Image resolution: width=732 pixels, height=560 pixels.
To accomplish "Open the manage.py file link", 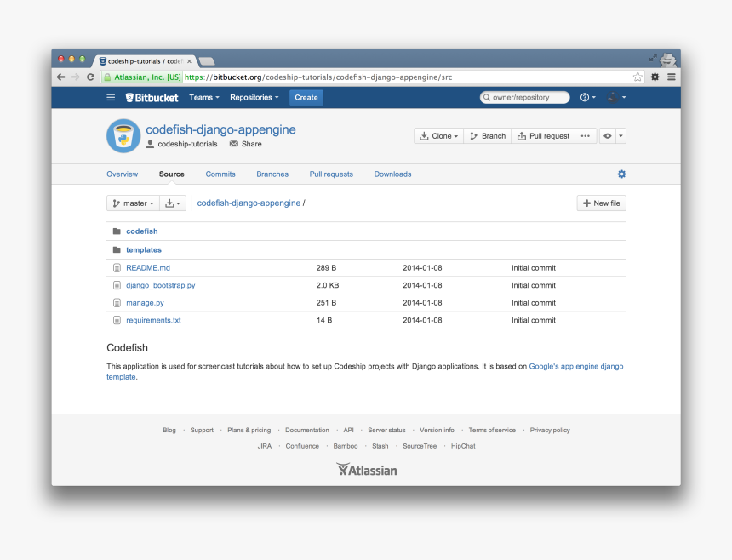I will [x=145, y=303].
